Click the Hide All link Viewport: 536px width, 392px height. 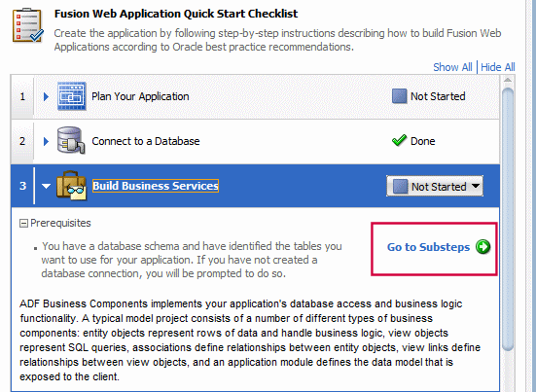tap(498, 67)
